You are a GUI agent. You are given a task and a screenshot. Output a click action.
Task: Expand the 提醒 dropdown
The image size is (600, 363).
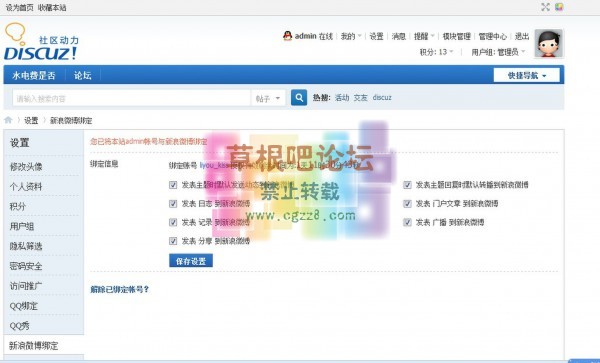[424, 36]
